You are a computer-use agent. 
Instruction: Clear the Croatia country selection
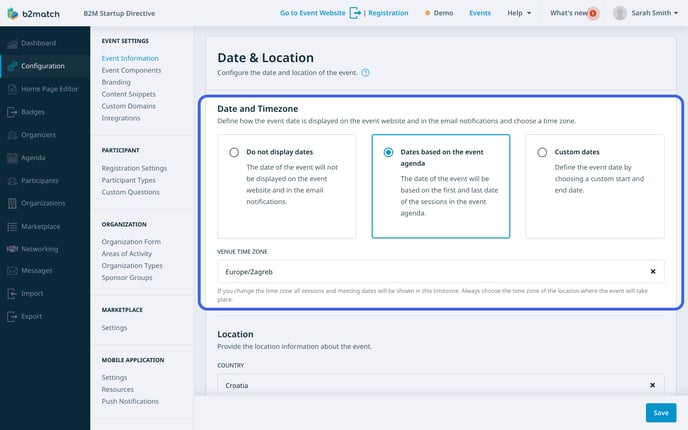[x=652, y=385]
